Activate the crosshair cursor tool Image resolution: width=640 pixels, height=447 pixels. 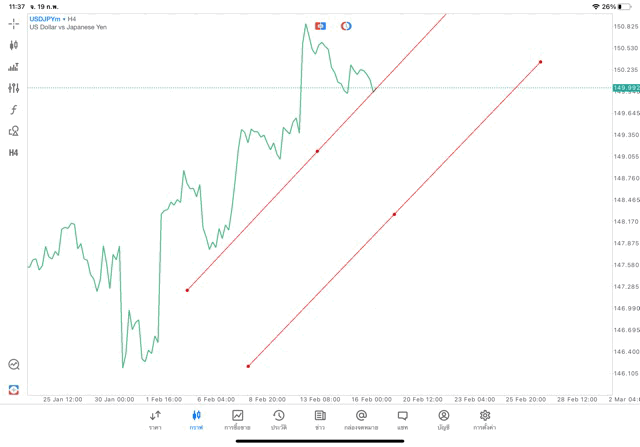(13, 22)
